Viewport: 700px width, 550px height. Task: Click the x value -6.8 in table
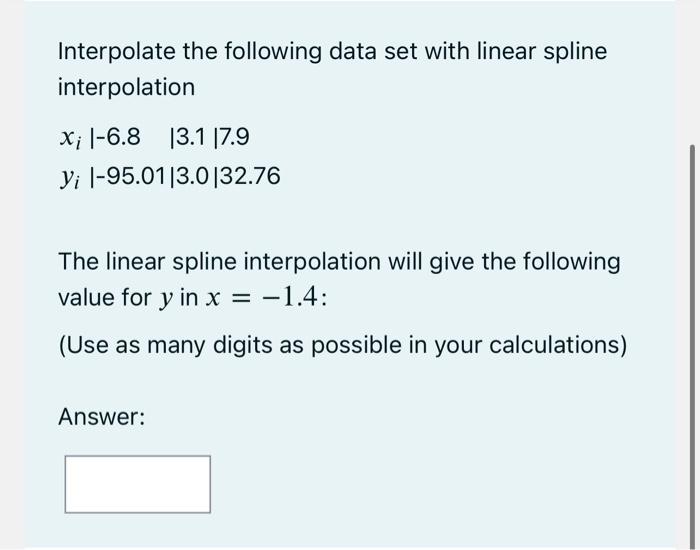coord(118,137)
